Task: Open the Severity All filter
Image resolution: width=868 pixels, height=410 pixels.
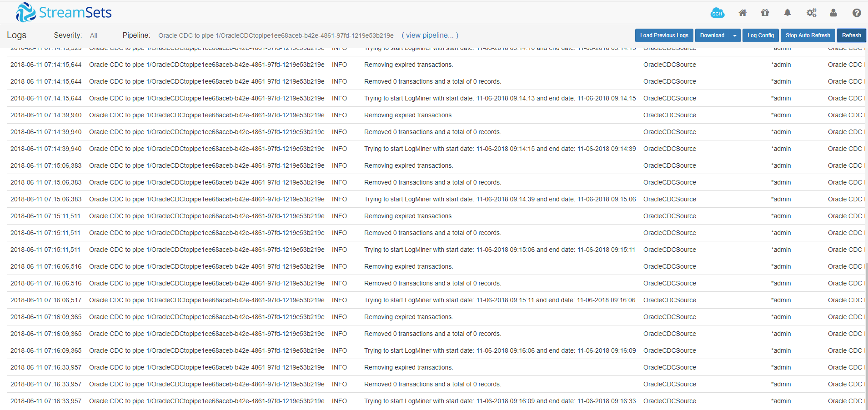Action: coord(94,35)
